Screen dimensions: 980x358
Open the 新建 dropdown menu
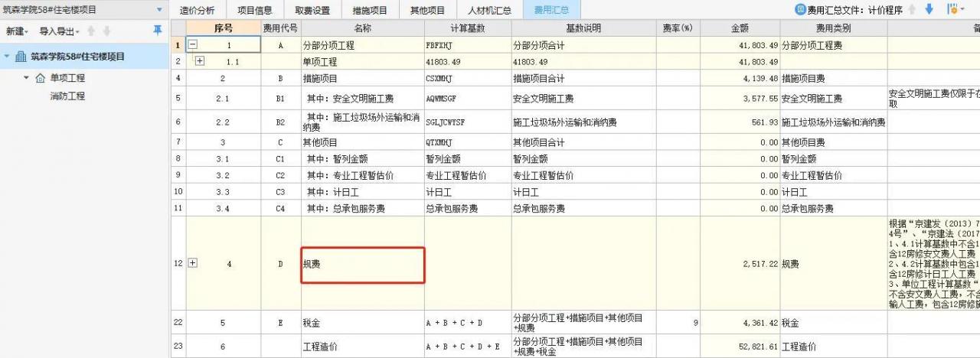click(x=17, y=31)
